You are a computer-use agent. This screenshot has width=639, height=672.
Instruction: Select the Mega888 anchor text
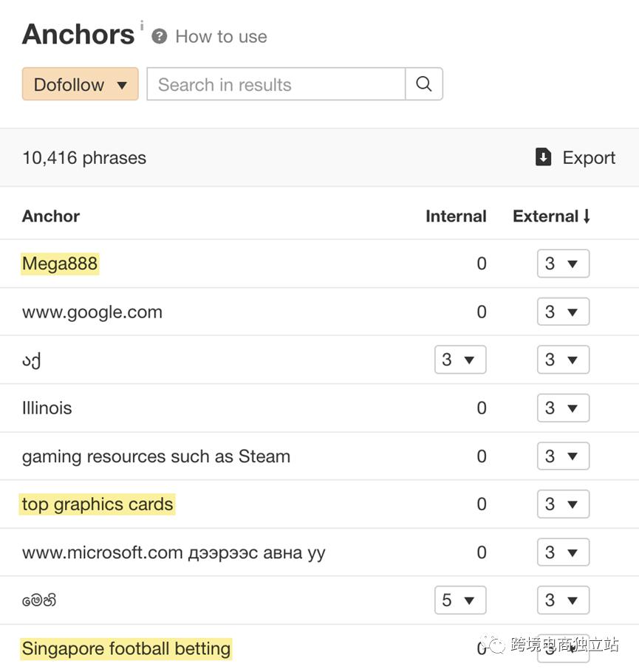click(x=60, y=264)
